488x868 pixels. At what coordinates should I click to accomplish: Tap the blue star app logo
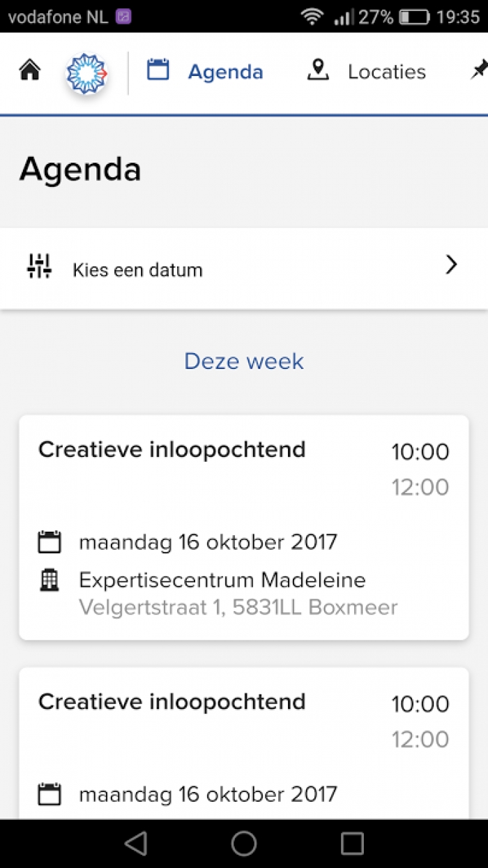86,73
